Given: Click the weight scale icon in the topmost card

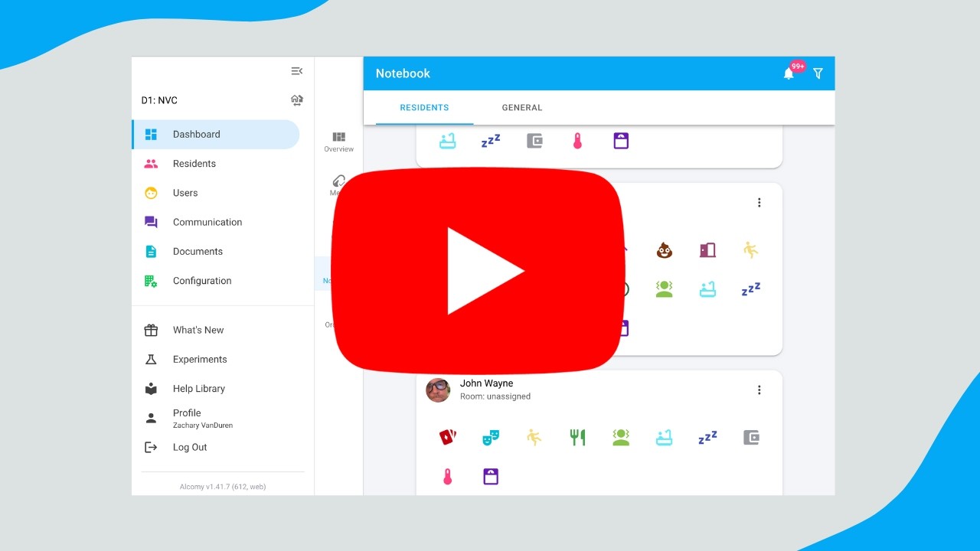Looking at the screenshot, I should click(x=621, y=141).
